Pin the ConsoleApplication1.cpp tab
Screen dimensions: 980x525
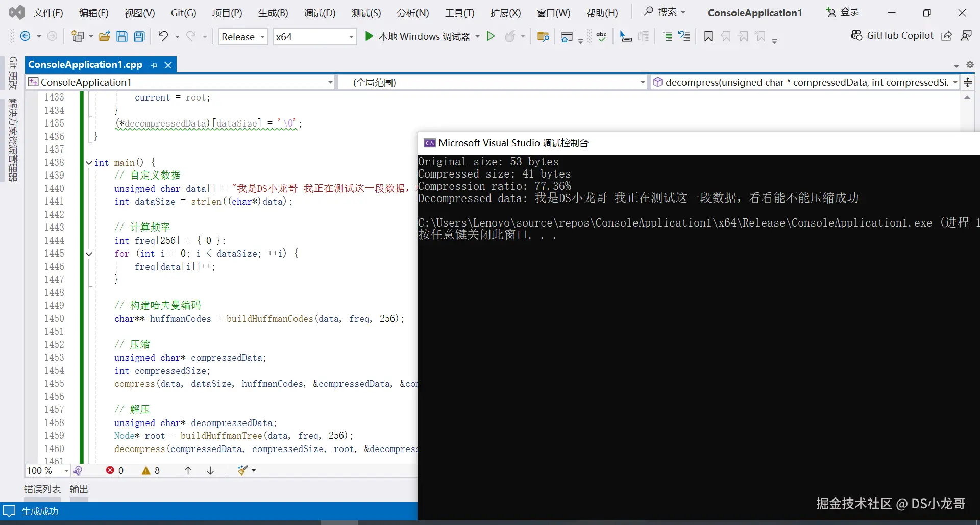click(x=154, y=65)
